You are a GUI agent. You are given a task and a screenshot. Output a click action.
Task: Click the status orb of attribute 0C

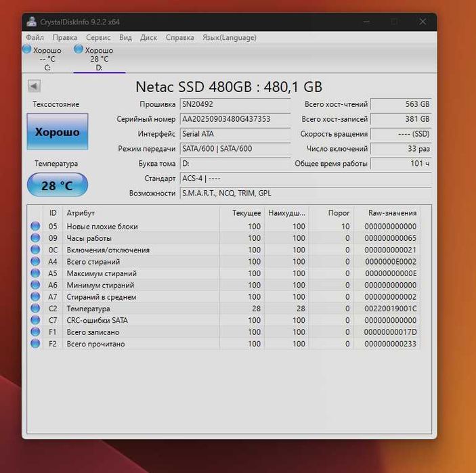point(35,250)
